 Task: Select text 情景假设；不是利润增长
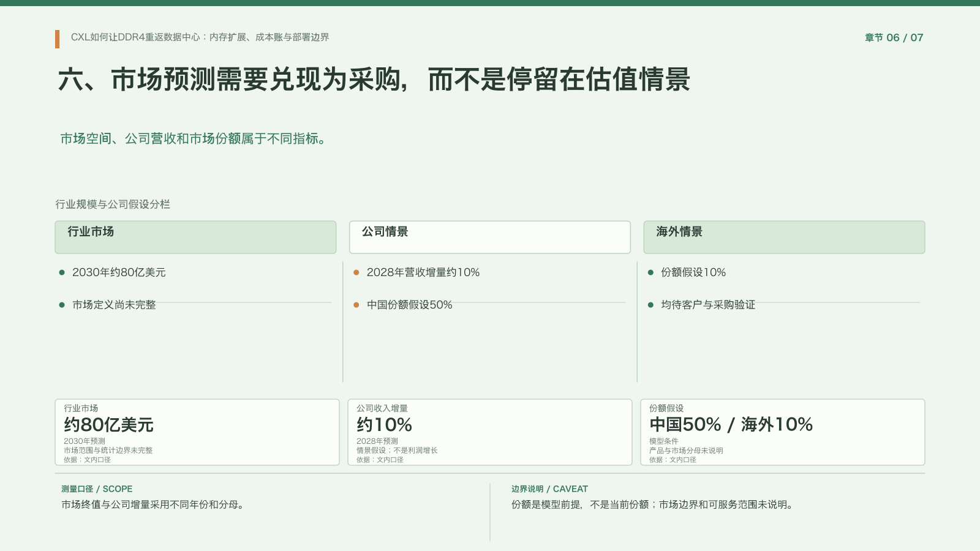coord(397,450)
